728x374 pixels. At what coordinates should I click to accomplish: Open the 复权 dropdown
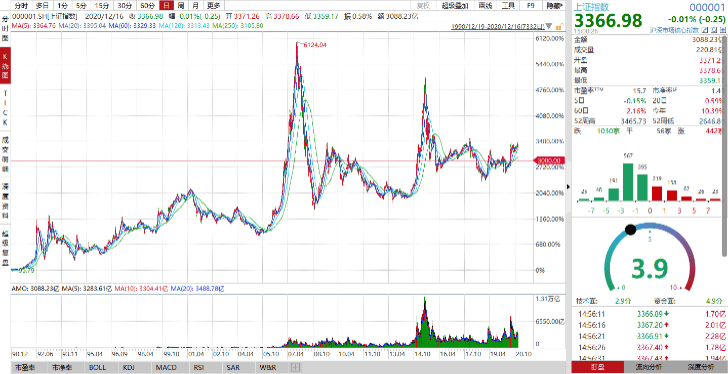pos(423,6)
